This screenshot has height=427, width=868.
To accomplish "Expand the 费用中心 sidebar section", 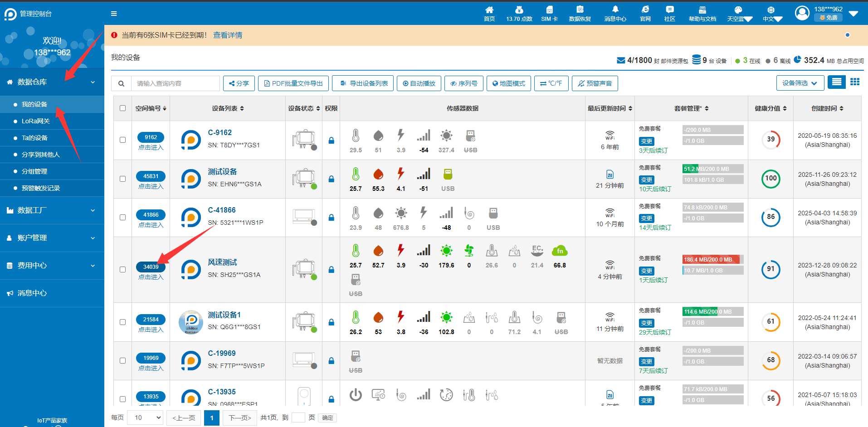I will [52, 266].
